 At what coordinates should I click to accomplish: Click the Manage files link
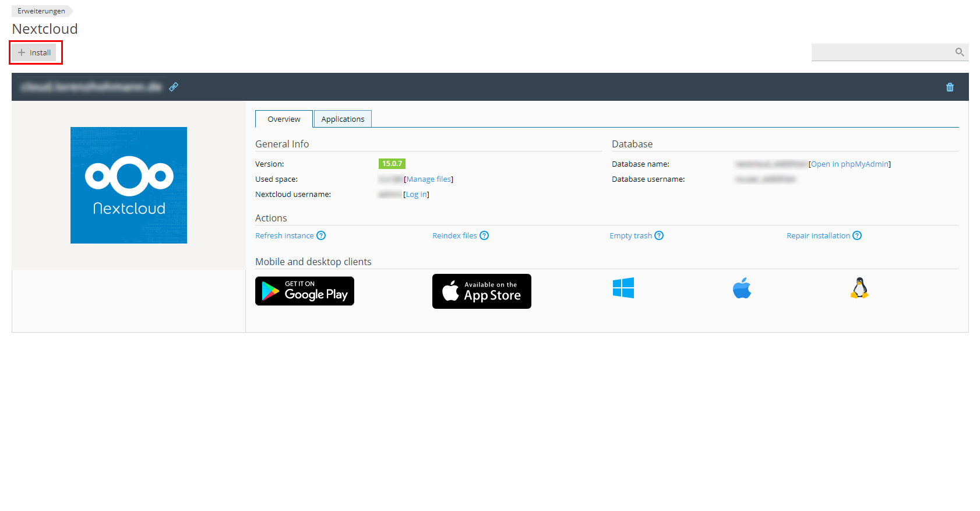click(429, 179)
